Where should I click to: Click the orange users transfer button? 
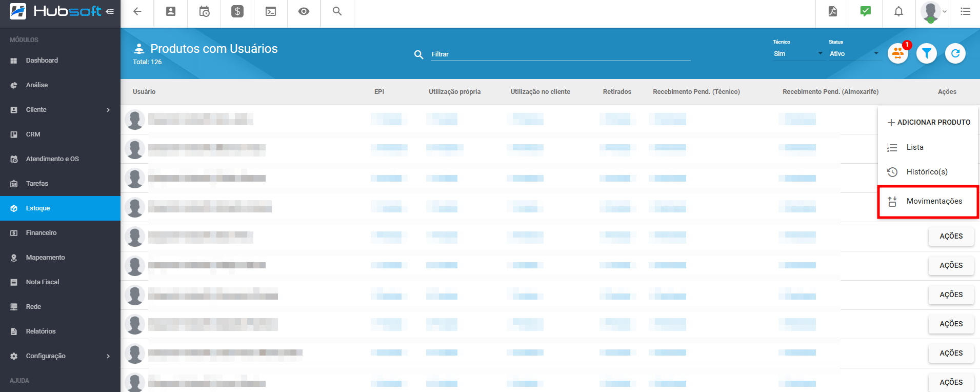(x=898, y=53)
